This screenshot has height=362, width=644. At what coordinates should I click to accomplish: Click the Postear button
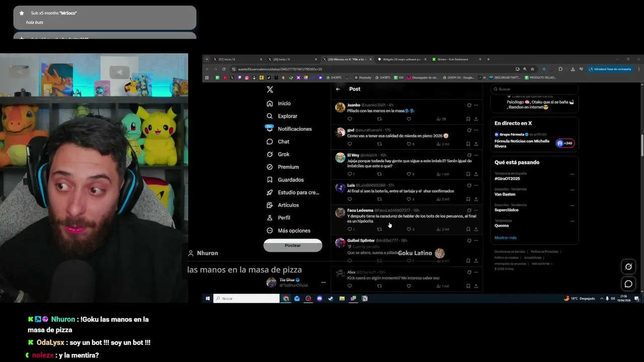pyautogui.click(x=293, y=245)
